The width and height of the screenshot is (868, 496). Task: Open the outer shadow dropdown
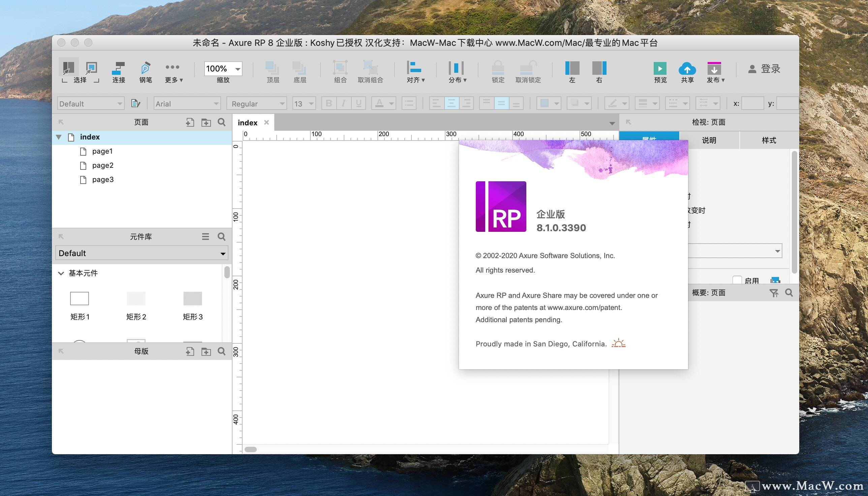pyautogui.click(x=579, y=103)
